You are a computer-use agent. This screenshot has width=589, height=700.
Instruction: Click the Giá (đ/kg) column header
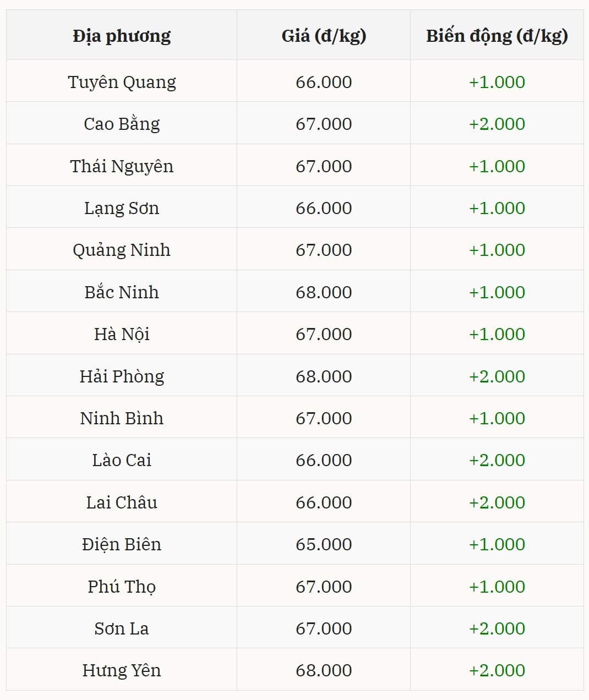coord(324,36)
